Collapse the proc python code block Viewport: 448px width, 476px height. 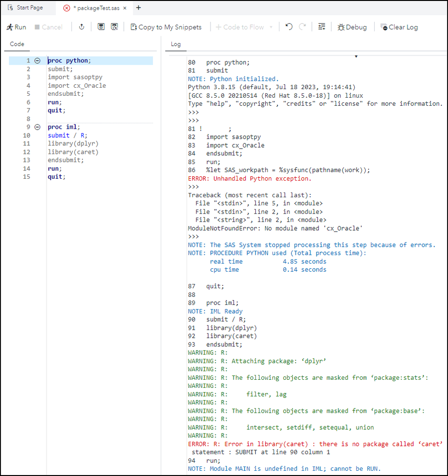click(x=38, y=61)
